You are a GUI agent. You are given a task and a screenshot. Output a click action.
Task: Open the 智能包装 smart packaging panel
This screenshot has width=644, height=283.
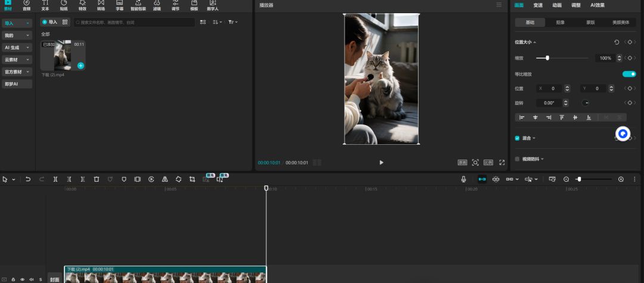click(x=138, y=5)
